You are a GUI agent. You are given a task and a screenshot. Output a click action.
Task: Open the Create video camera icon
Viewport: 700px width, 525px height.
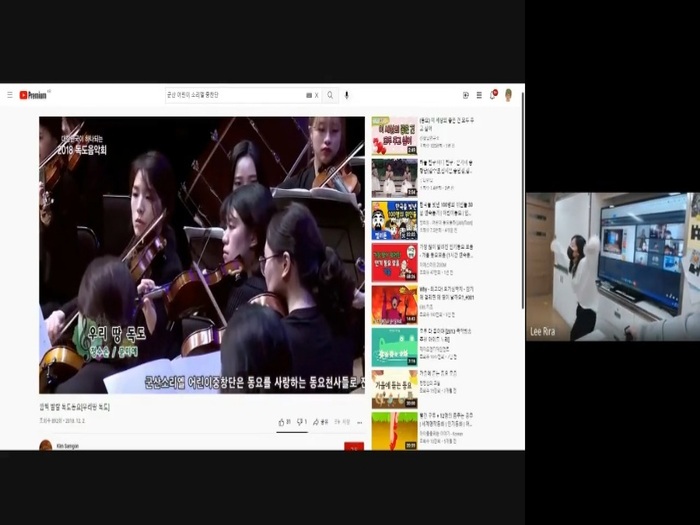coord(466,95)
